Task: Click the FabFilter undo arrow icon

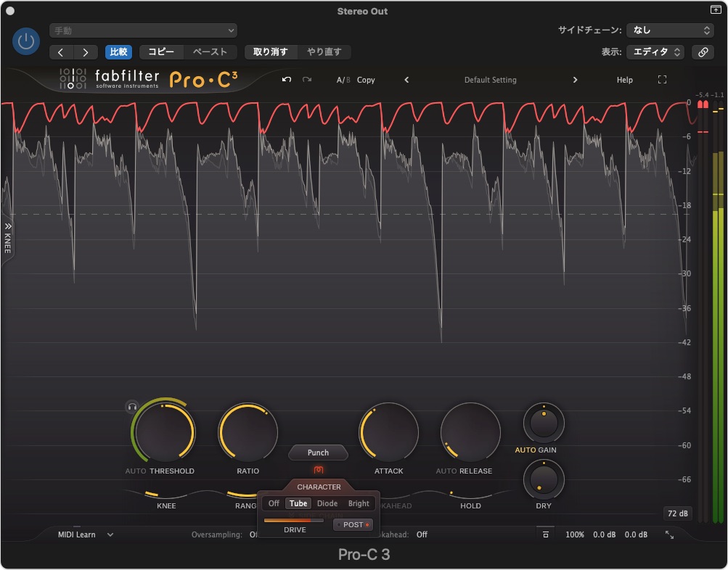Action: (x=287, y=80)
